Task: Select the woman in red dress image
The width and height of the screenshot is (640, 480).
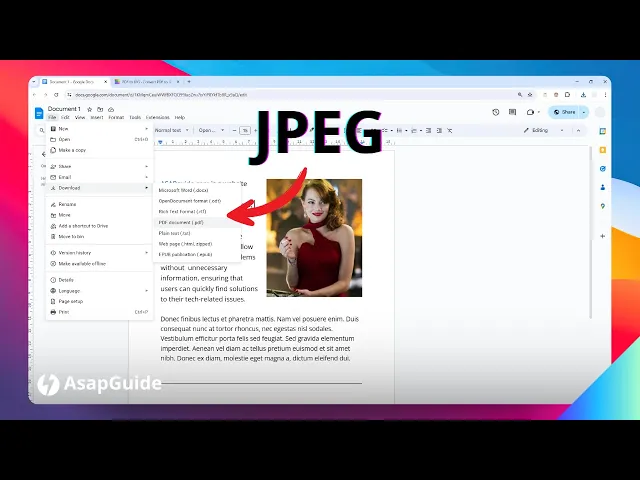Action: 314,238
